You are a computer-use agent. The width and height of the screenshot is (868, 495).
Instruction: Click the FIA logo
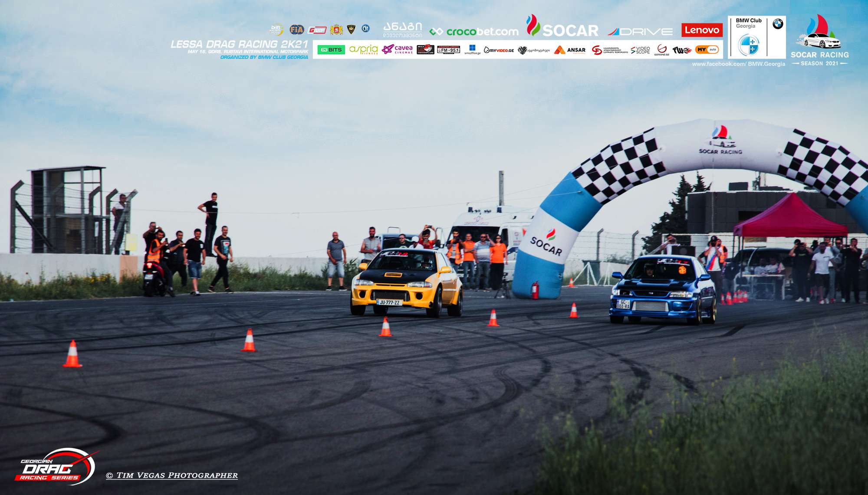pyautogui.click(x=297, y=30)
